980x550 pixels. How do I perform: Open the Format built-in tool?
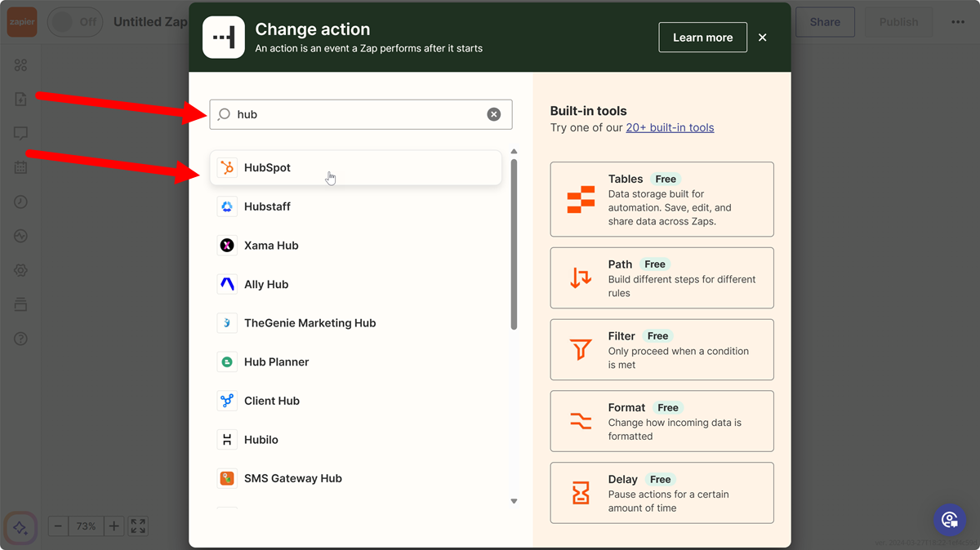tap(661, 420)
